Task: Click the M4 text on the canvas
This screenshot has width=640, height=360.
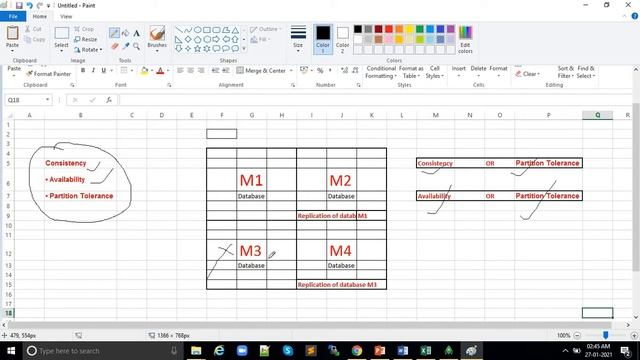Action: (340, 251)
